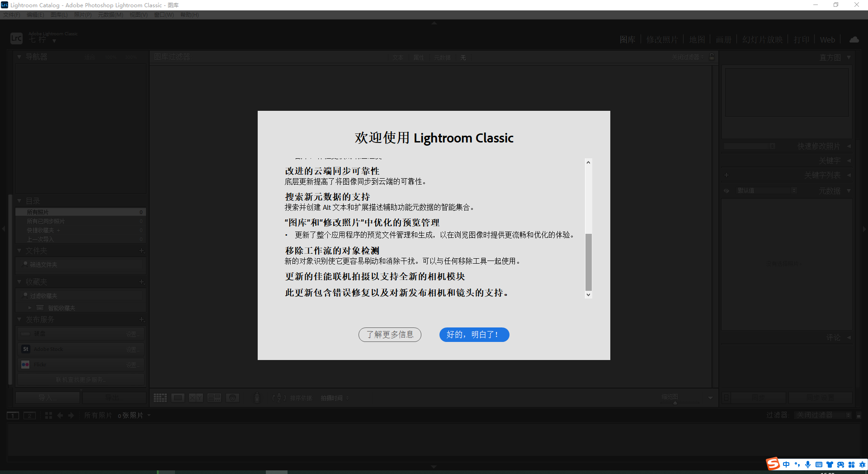
Task: Confirm with the blue 好的，明白了！ button
Action: (x=474, y=335)
